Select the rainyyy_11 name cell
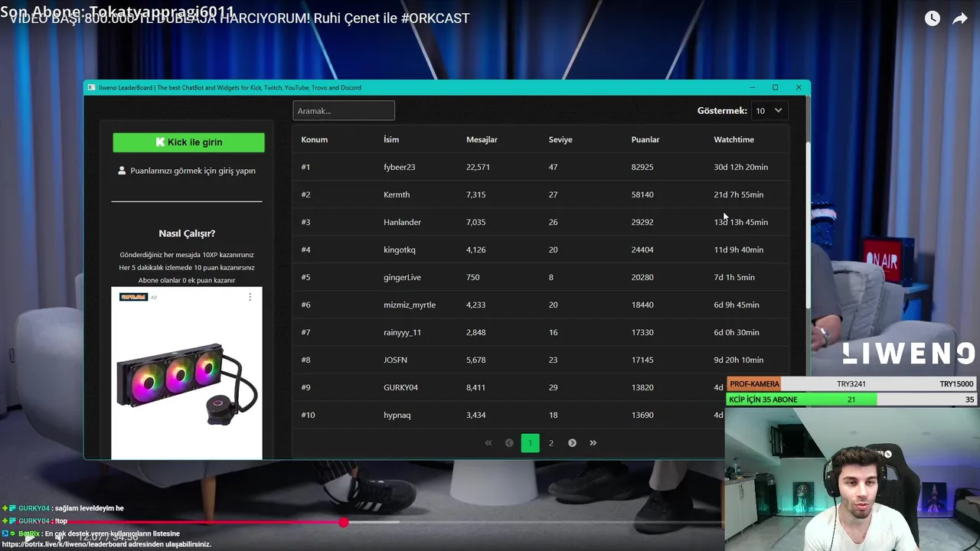 click(402, 332)
